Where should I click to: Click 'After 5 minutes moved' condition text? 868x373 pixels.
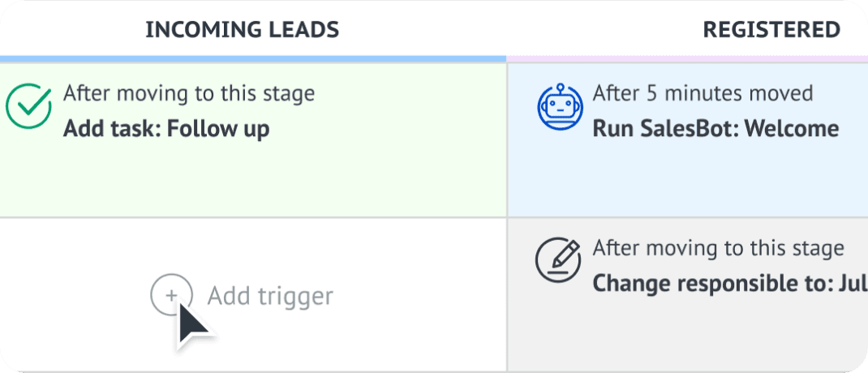[703, 93]
